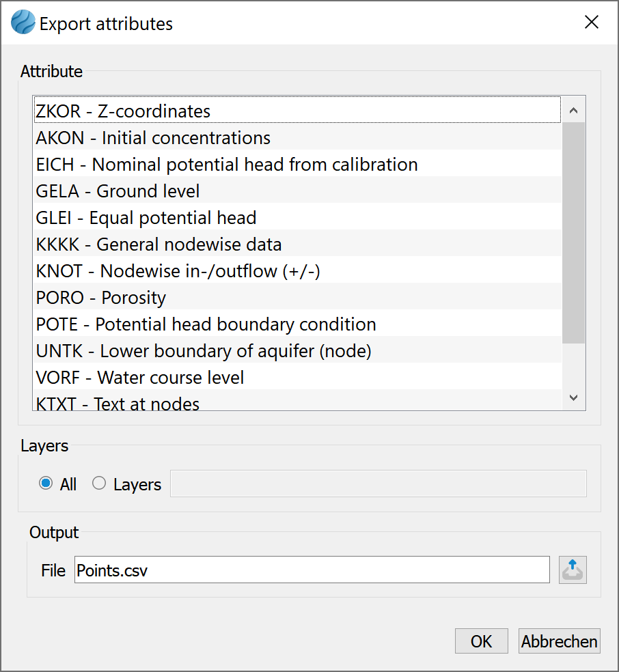This screenshot has height=672, width=619.
Task: Click the Points.csv file input field
Action: (x=312, y=570)
